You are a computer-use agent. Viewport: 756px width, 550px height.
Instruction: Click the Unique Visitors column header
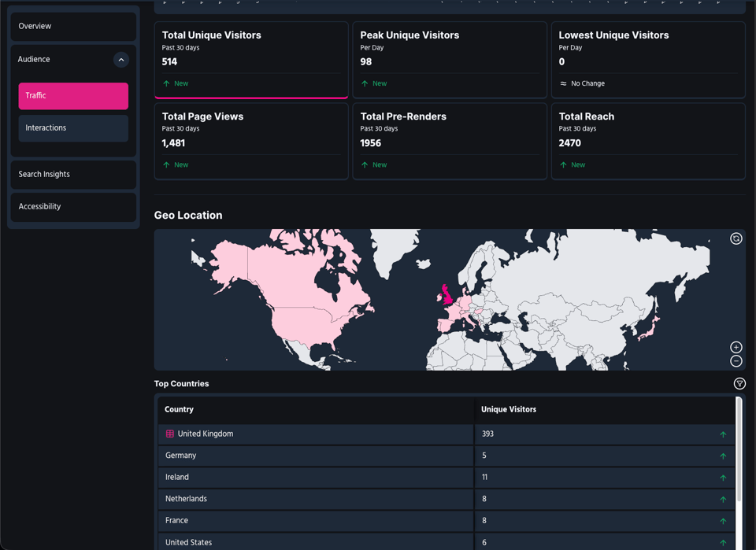tap(509, 409)
